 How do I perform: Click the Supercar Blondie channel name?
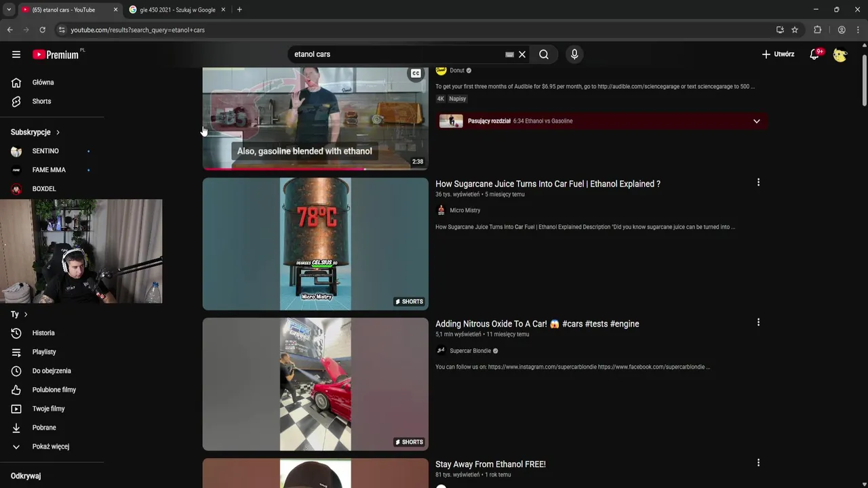tap(471, 351)
